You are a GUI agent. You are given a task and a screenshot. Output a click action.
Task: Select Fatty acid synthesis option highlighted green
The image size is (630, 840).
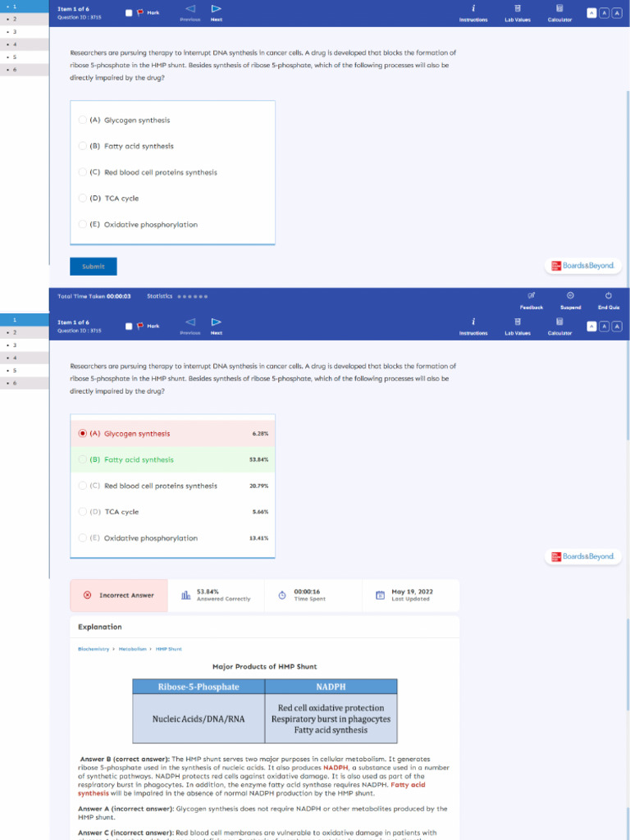click(x=172, y=459)
